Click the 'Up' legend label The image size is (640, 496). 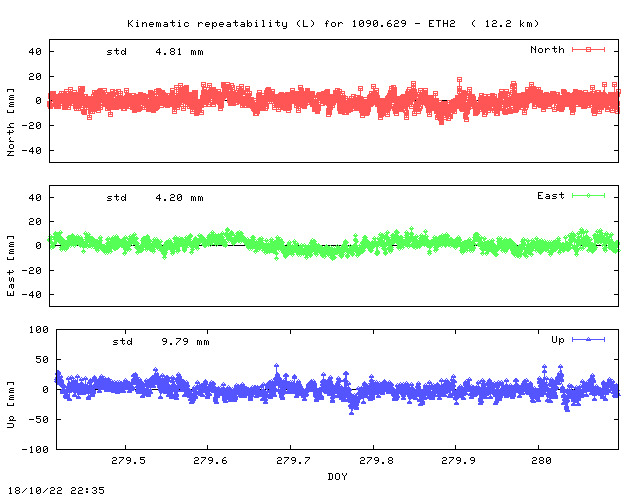click(x=558, y=340)
